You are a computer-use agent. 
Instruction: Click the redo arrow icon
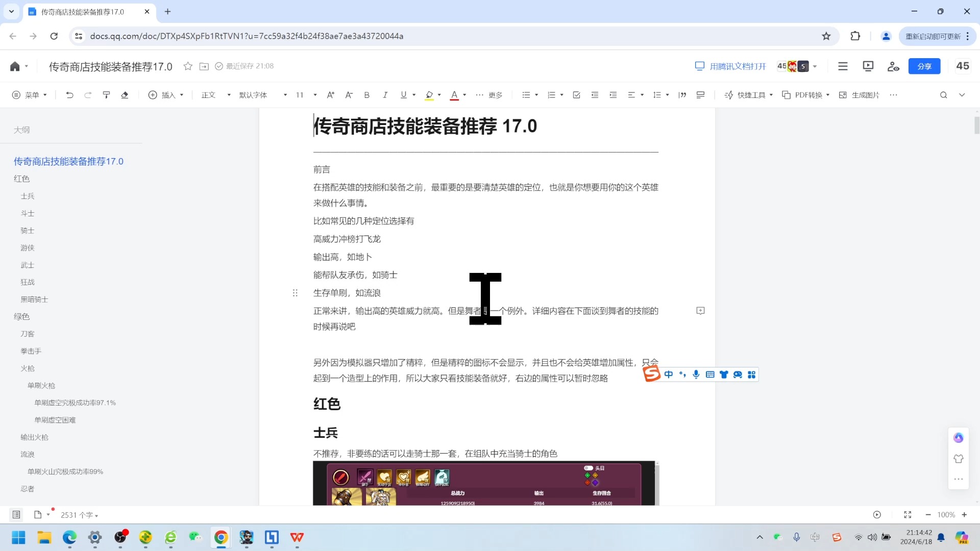88,95
